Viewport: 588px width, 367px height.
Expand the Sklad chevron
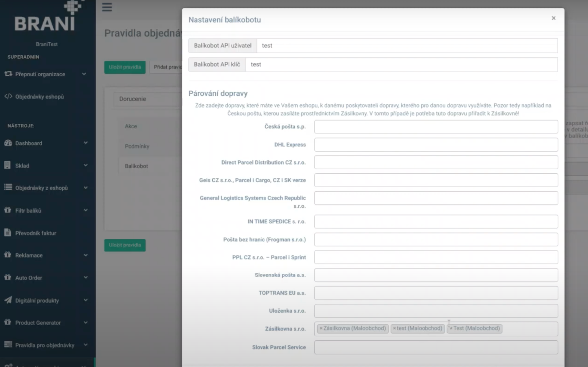click(x=86, y=165)
